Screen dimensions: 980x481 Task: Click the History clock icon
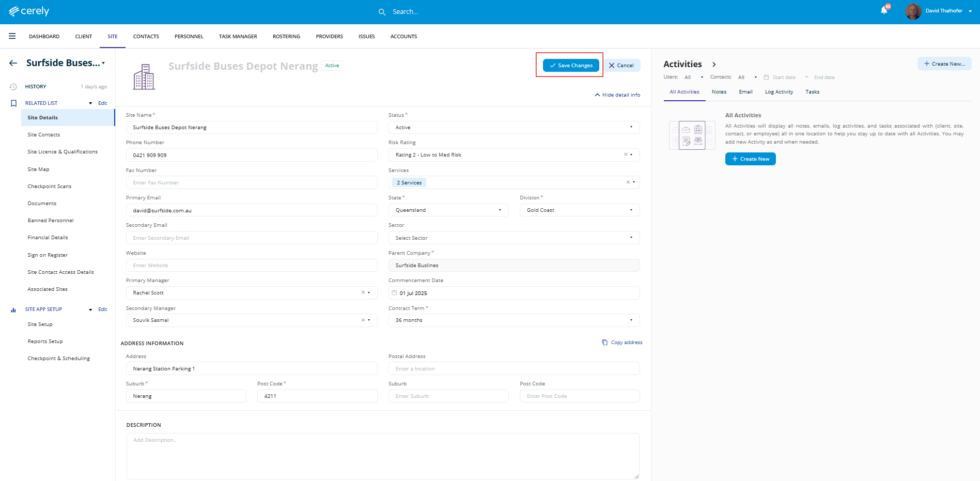pyautogui.click(x=13, y=87)
